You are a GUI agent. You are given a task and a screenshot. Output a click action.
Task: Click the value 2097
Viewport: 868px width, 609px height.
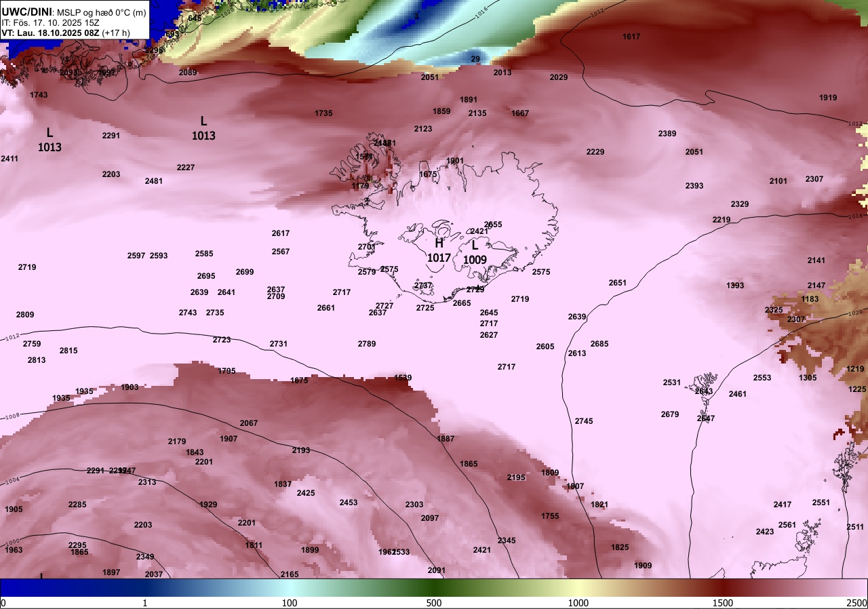click(x=430, y=518)
